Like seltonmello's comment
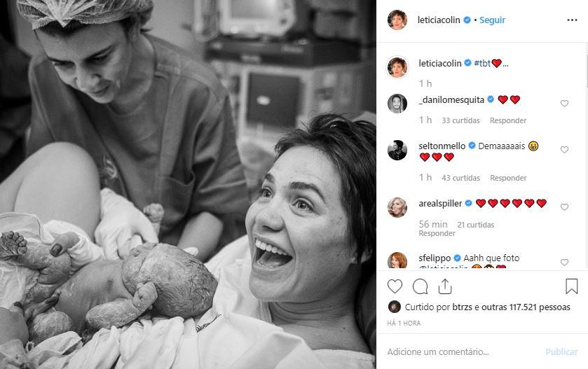This screenshot has height=369, width=588. tap(564, 150)
